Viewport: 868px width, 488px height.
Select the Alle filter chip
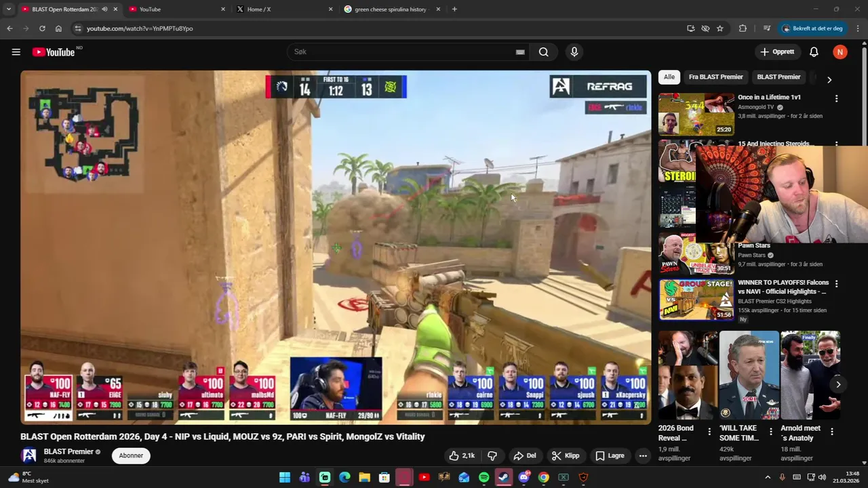[x=669, y=77]
